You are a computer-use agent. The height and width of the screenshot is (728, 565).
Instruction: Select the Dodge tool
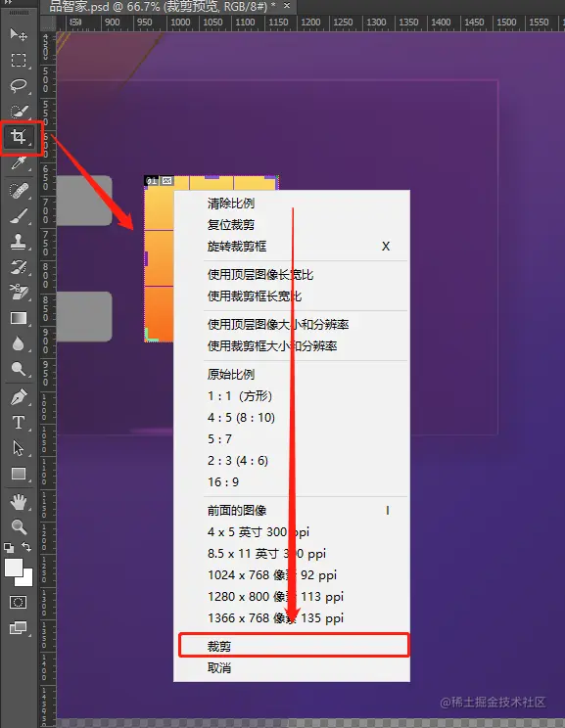coord(19,369)
